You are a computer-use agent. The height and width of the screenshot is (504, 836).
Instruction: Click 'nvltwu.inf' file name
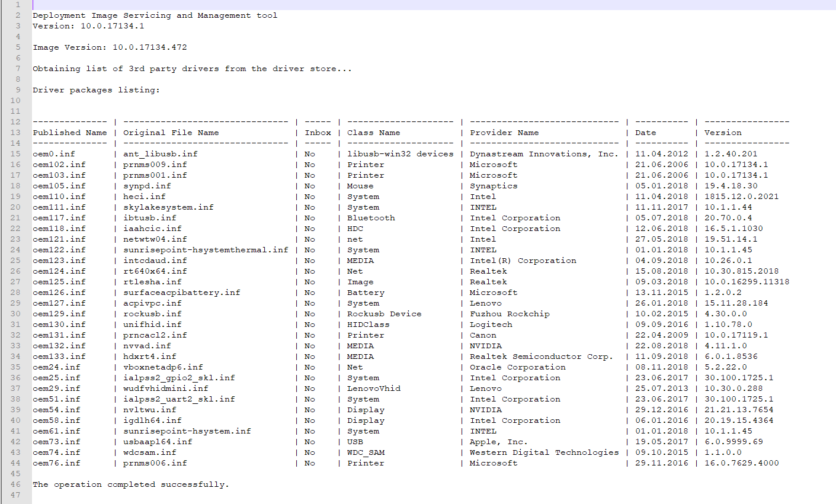point(149,410)
